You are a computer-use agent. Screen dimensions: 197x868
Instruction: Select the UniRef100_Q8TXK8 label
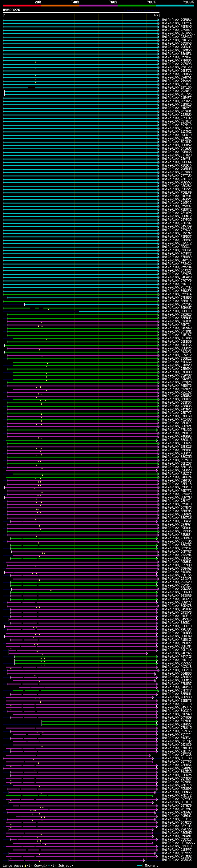[x=177, y=755]
